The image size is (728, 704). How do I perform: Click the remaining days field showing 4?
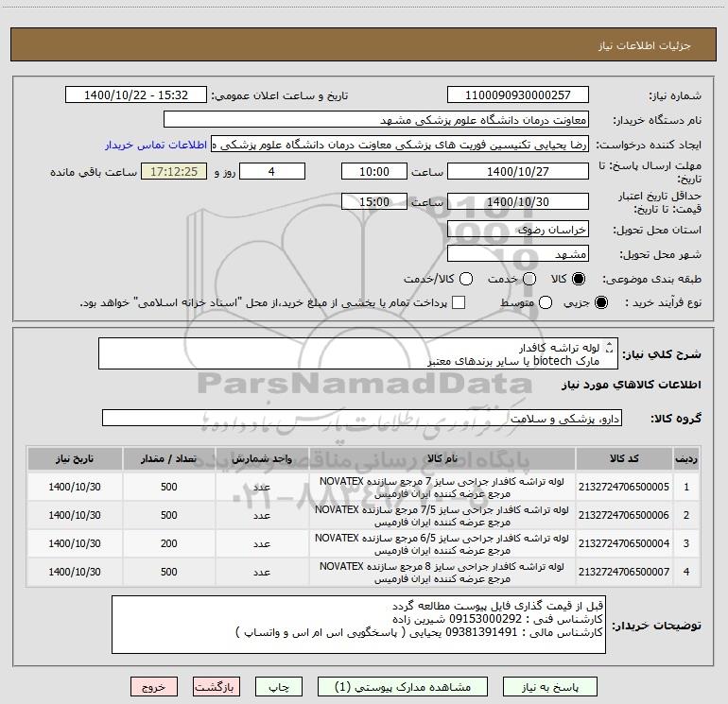coord(272,171)
